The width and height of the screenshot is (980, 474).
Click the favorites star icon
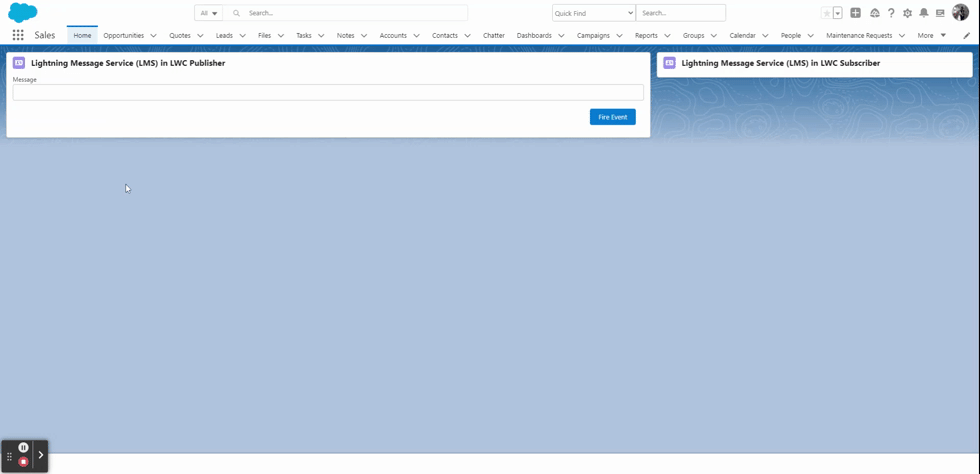(827, 13)
